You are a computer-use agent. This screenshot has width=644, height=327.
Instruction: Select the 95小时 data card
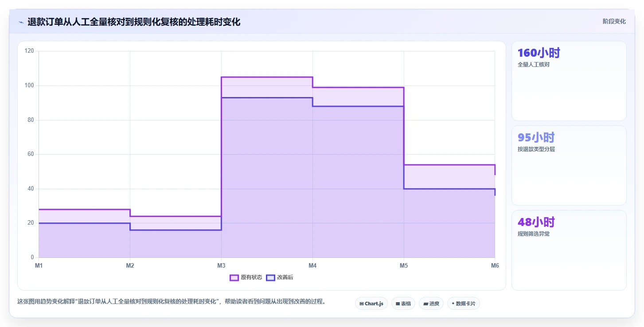[569, 165]
